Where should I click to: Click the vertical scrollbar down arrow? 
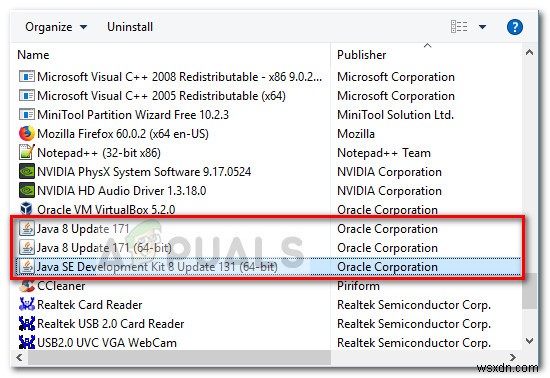(529, 340)
